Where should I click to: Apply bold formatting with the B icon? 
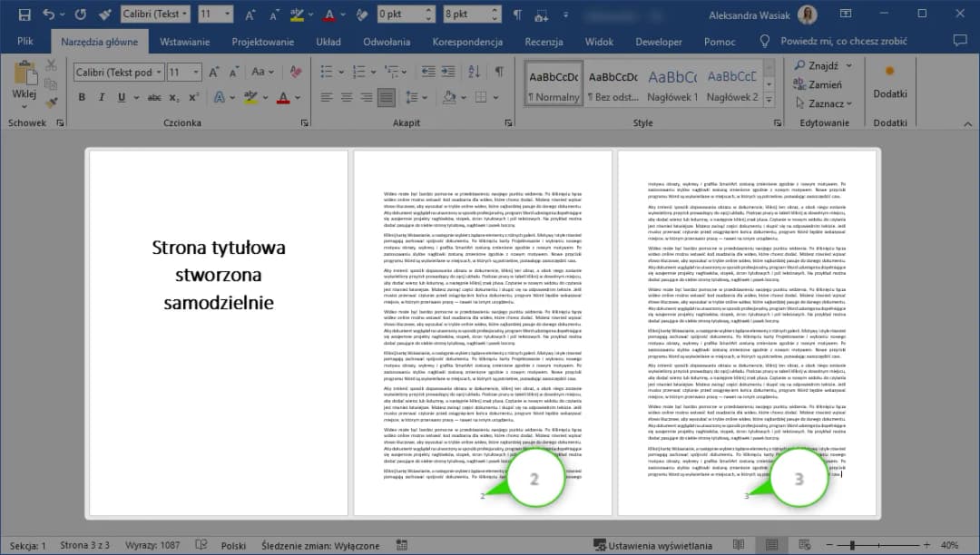(82, 97)
